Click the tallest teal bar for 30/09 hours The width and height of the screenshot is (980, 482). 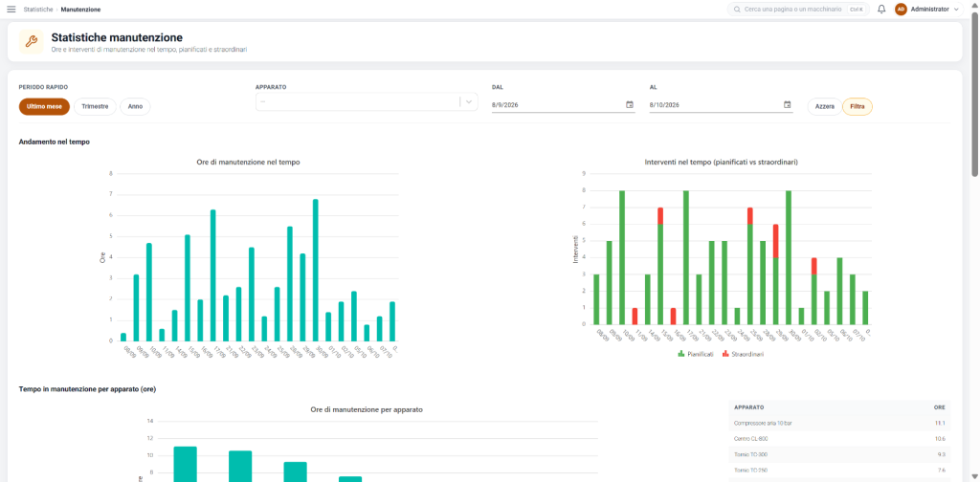[x=316, y=271]
